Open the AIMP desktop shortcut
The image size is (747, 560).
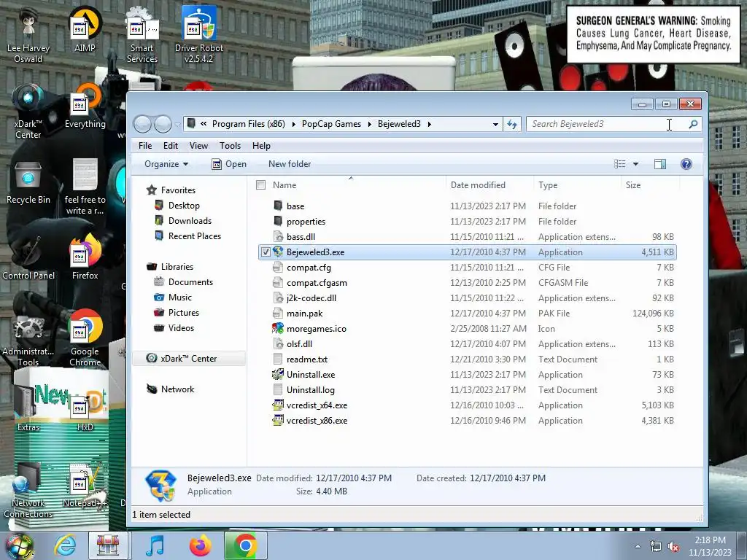pos(85,29)
